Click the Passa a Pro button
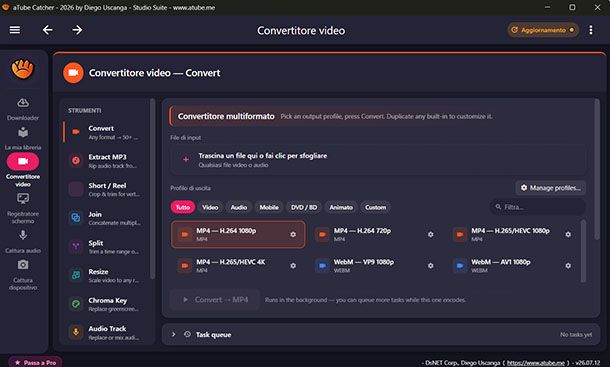Screen dimensions: 610x367 (x=35, y=362)
